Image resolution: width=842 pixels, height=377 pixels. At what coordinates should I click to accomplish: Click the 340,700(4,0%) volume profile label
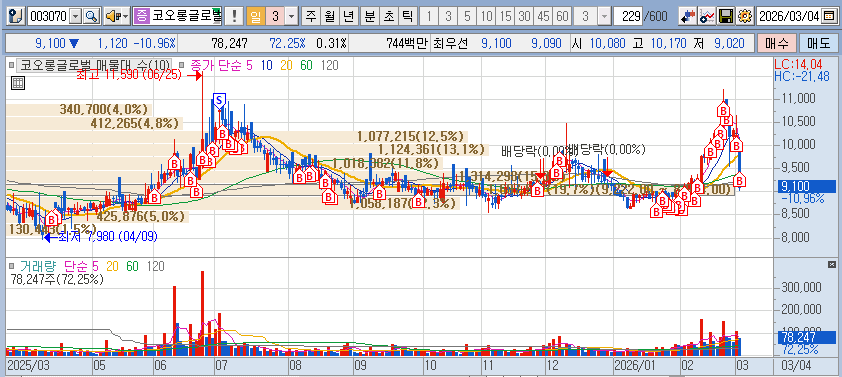pos(103,110)
